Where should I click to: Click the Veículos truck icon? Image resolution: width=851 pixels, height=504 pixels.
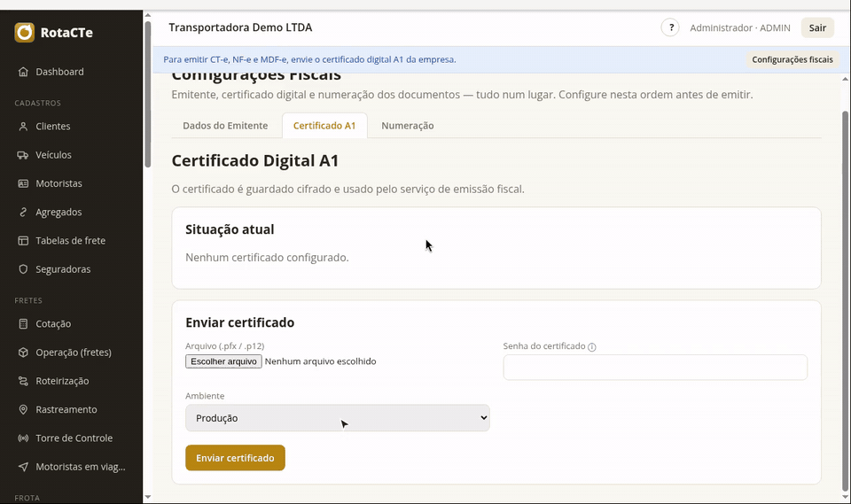[23, 155]
